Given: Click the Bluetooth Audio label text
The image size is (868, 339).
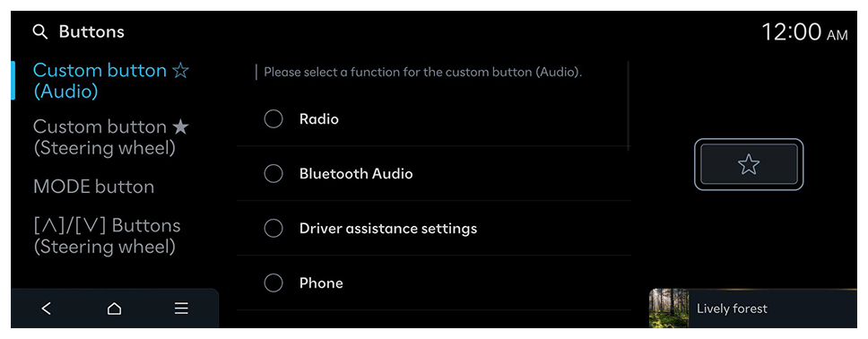Looking at the screenshot, I should (356, 174).
